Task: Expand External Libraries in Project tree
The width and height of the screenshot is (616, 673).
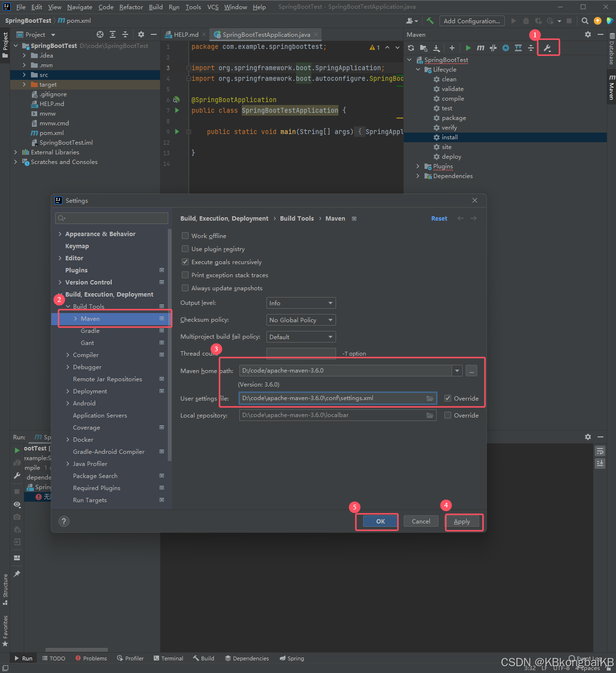Action: click(15, 152)
